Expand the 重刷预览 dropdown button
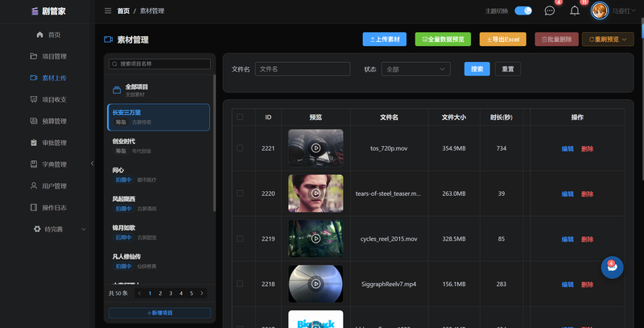The width and height of the screenshot is (644, 328). pyautogui.click(x=608, y=39)
